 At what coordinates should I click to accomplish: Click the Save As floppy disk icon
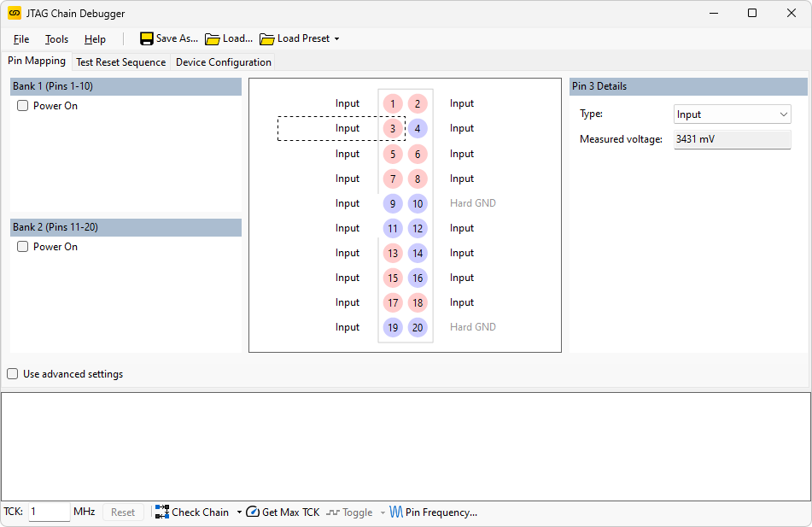click(x=147, y=38)
